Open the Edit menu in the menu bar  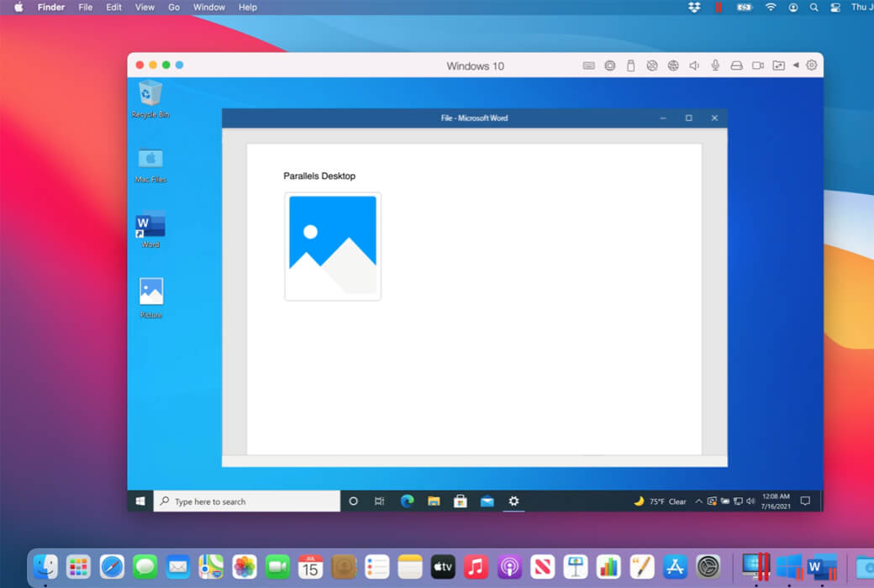point(113,8)
